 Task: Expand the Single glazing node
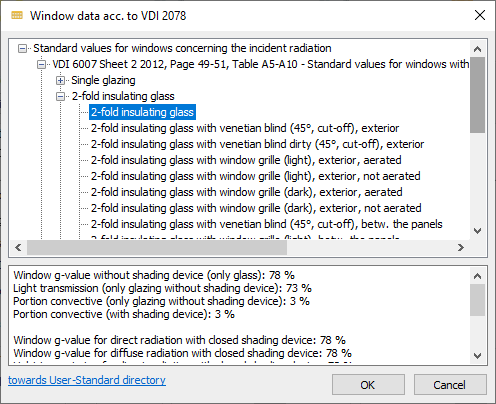click(x=60, y=80)
